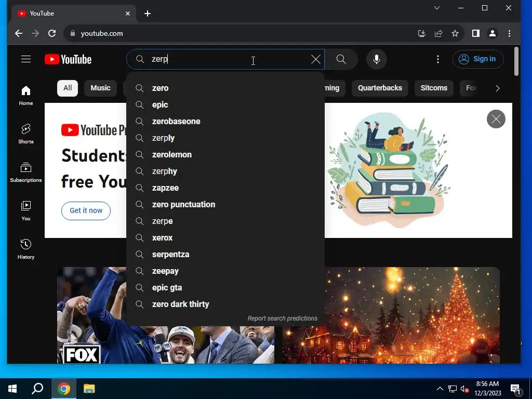Viewport: 532px width, 399px height.
Task: Choose the 'zerphy' search suggestion
Action: (x=225, y=171)
